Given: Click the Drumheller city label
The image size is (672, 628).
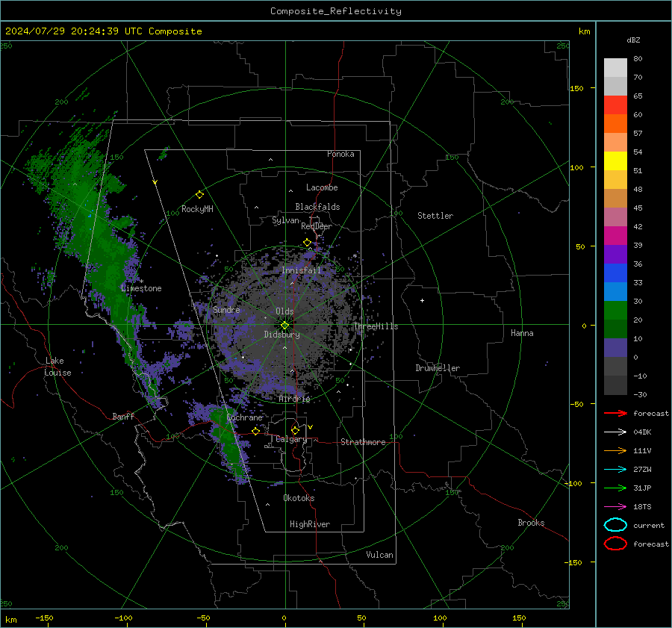Looking at the screenshot, I should coord(438,368).
